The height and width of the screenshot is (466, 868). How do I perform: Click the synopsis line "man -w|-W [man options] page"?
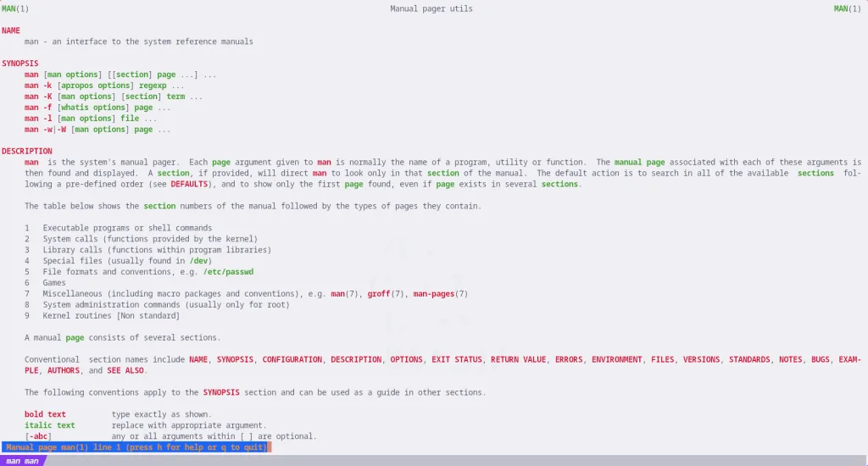coord(97,130)
